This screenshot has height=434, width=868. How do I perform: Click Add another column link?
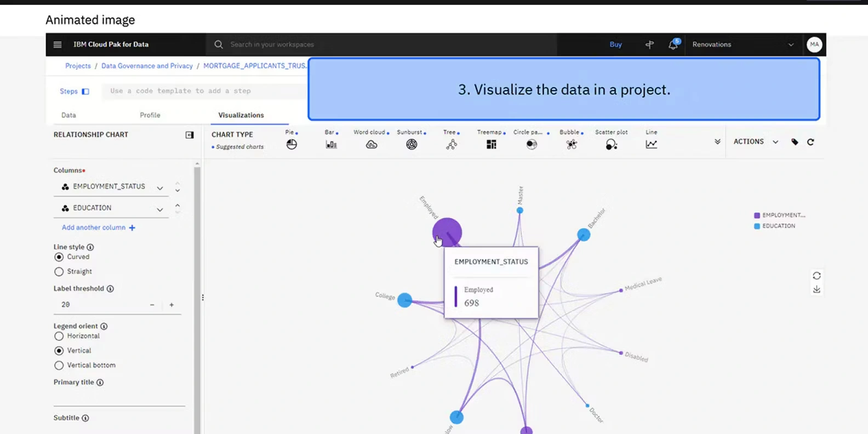98,227
